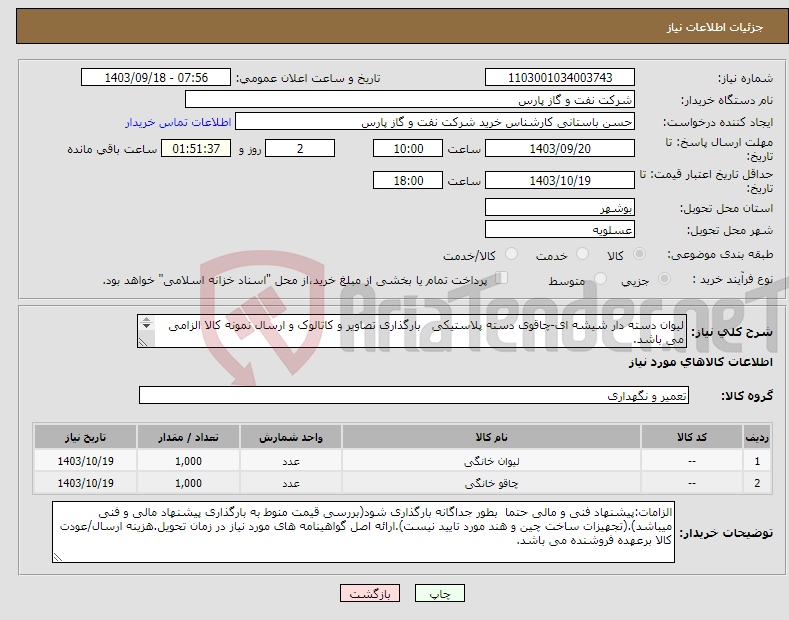Click the توضیحات خریدار text area
Image resolution: width=789 pixels, height=620 pixels.
tap(363, 532)
